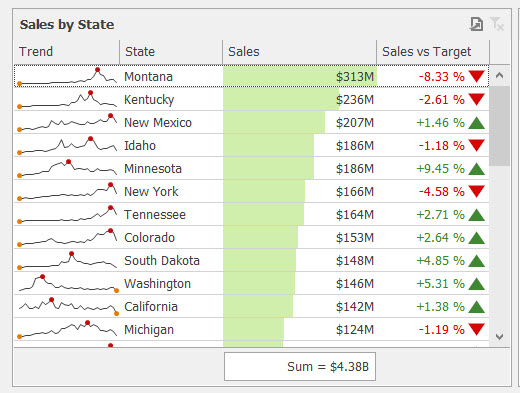520x393 pixels.
Task: Select the Tennessee state name
Action: [x=155, y=215]
